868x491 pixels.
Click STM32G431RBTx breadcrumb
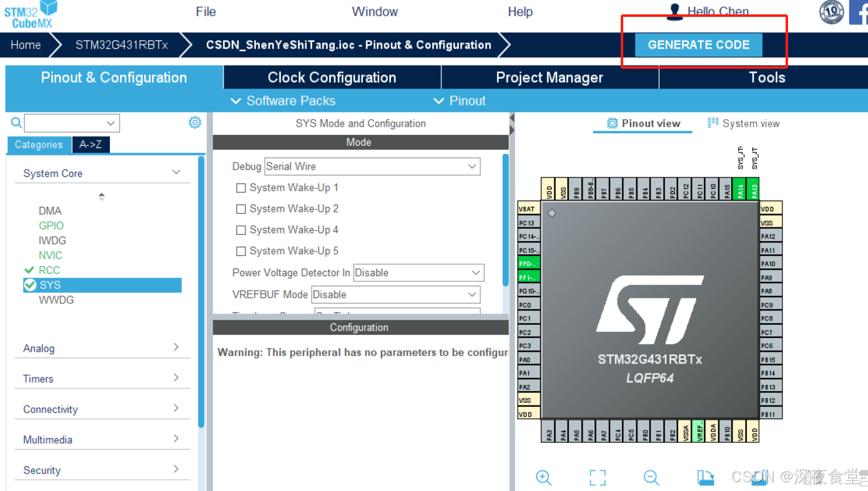tap(122, 45)
